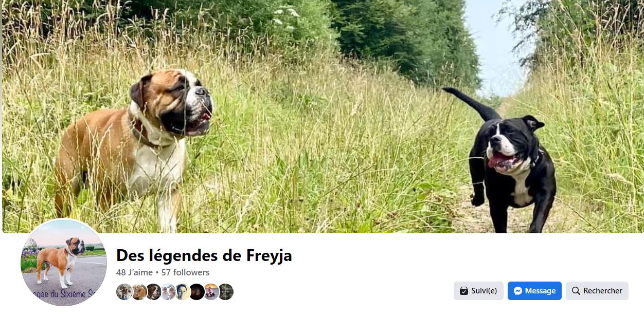Open second follower avatar with orange tones
The width and height of the screenshot is (644, 316).
[138, 292]
